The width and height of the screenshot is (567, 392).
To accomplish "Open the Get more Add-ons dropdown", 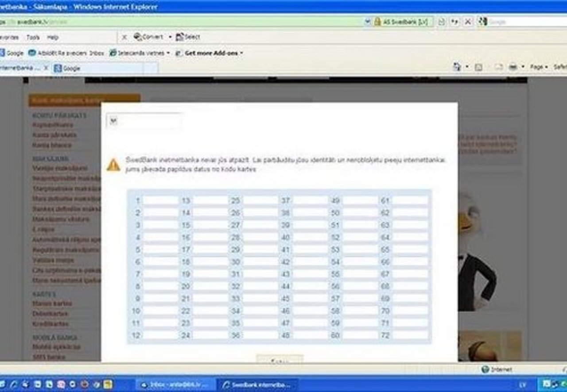I will click(x=241, y=53).
